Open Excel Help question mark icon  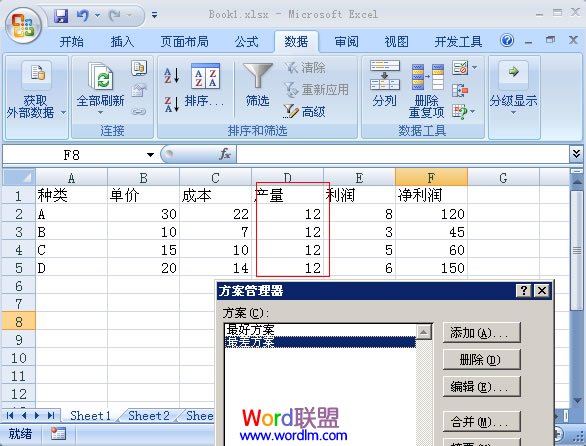[x=507, y=40]
